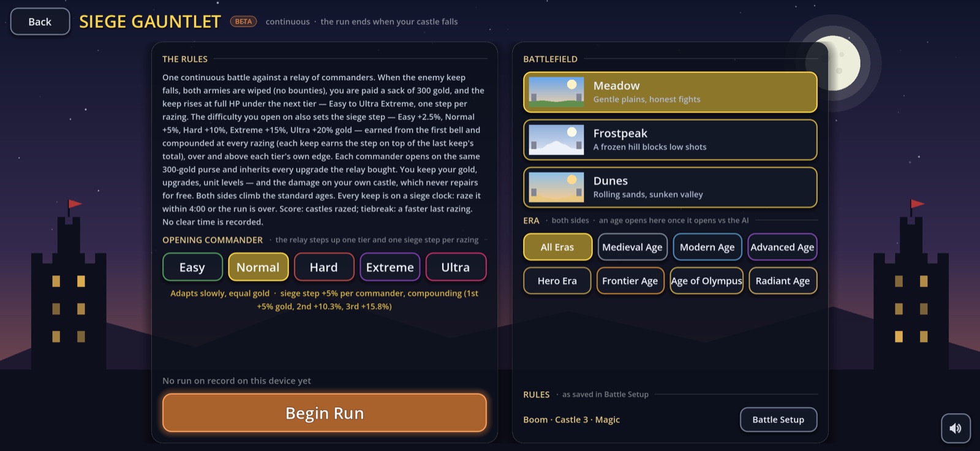This screenshot has height=451, width=980.
Task: Select the Normal difficulty option
Action: (x=258, y=267)
